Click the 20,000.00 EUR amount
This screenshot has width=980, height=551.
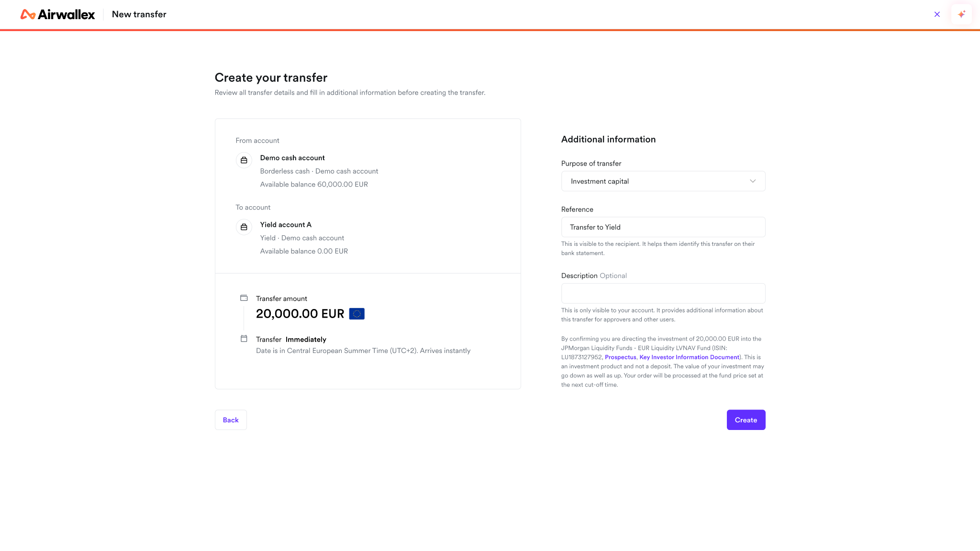click(x=300, y=314)
